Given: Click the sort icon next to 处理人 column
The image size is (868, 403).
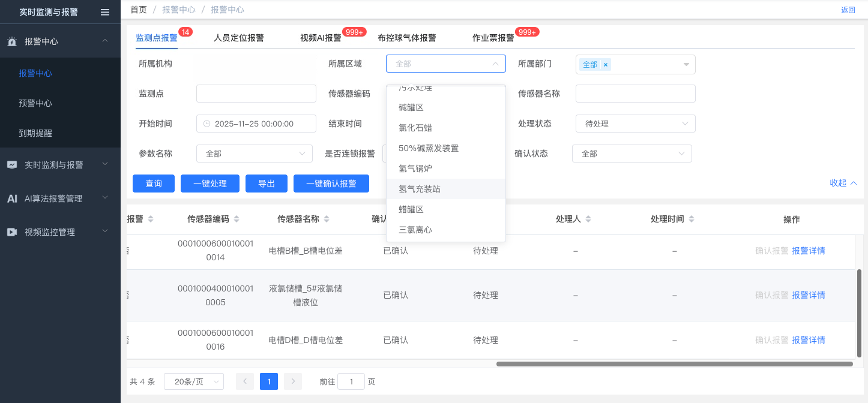Looking at the screenshot, I should [588, 219].
